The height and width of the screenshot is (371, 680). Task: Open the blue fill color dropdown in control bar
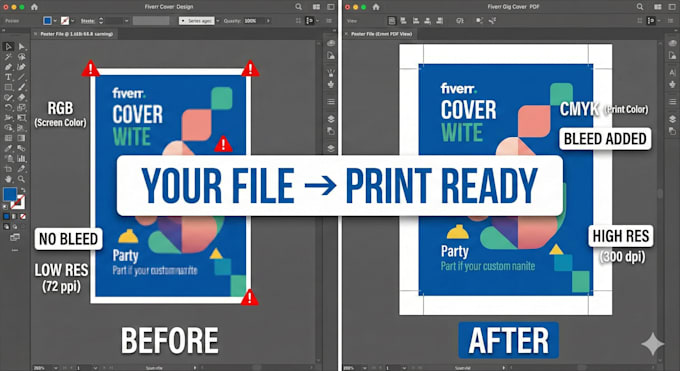point(55,21)
